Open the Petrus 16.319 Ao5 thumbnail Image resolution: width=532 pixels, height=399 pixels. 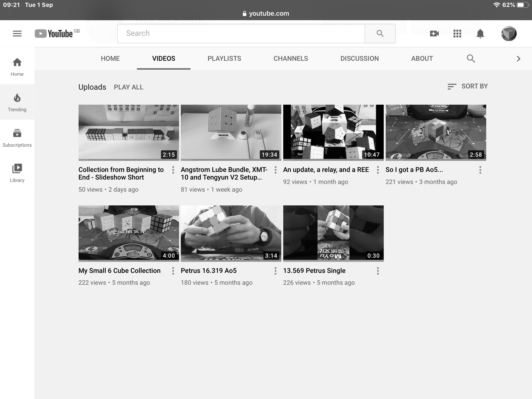231,233
